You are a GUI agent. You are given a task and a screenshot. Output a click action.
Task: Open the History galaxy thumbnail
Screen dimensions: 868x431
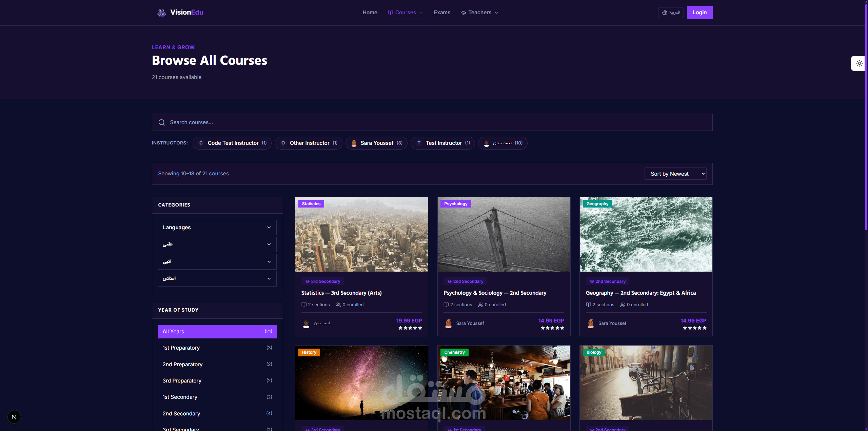pos(362,383)
